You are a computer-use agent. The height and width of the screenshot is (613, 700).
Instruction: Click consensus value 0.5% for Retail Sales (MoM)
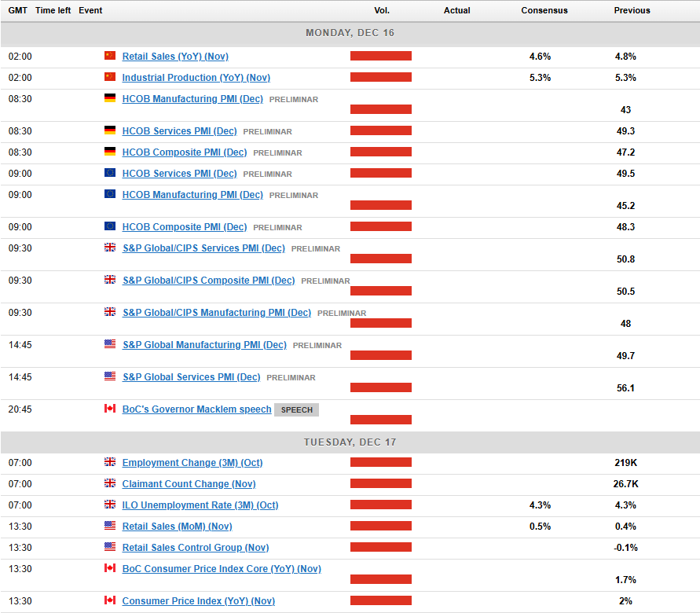point(541,527)
